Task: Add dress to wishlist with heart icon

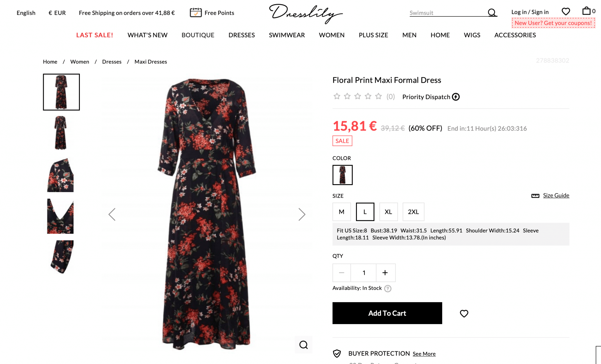Action: pos(464,314)
